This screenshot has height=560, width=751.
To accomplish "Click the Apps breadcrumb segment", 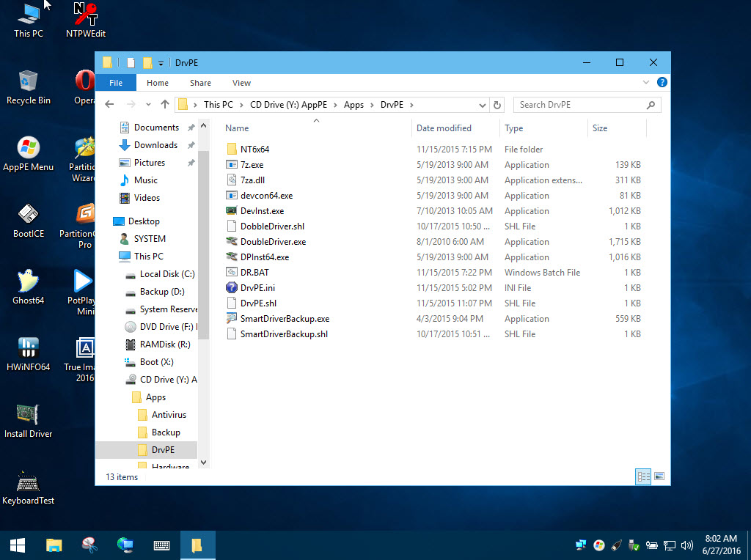I will coord(353,105).
